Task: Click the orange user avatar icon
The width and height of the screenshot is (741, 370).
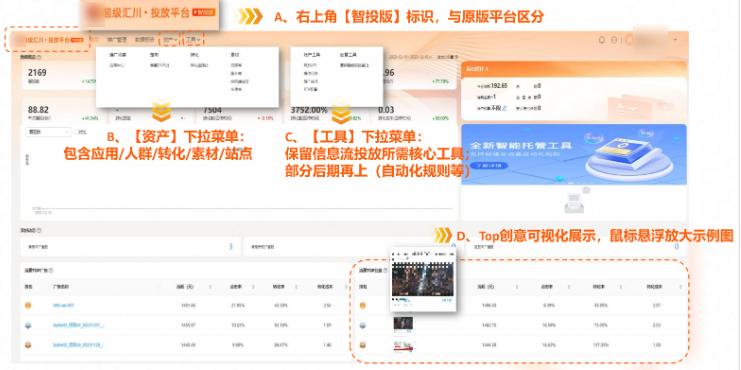Action: click(629, 40)
